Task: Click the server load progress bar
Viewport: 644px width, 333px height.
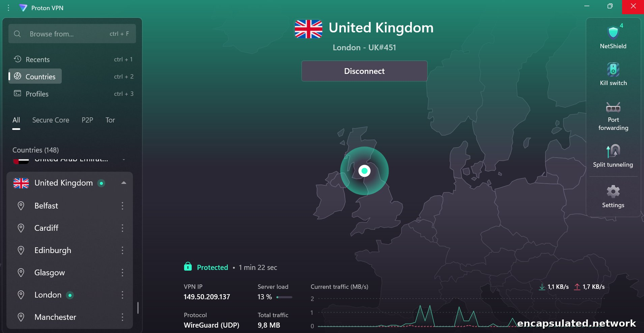Action: pos(284,297)
